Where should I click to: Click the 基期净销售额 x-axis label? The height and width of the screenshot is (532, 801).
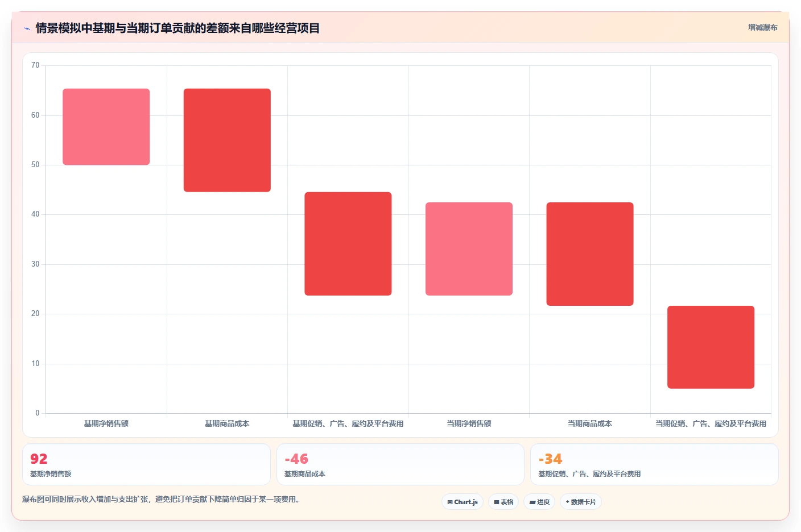[106, 423]
